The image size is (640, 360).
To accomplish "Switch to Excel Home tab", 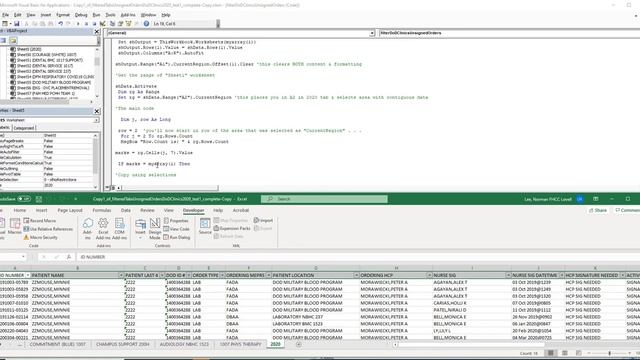I will (x=20, y=210).
